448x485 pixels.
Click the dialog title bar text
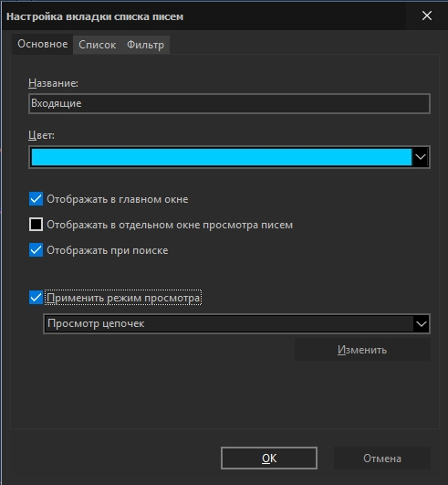click(95, 16)
